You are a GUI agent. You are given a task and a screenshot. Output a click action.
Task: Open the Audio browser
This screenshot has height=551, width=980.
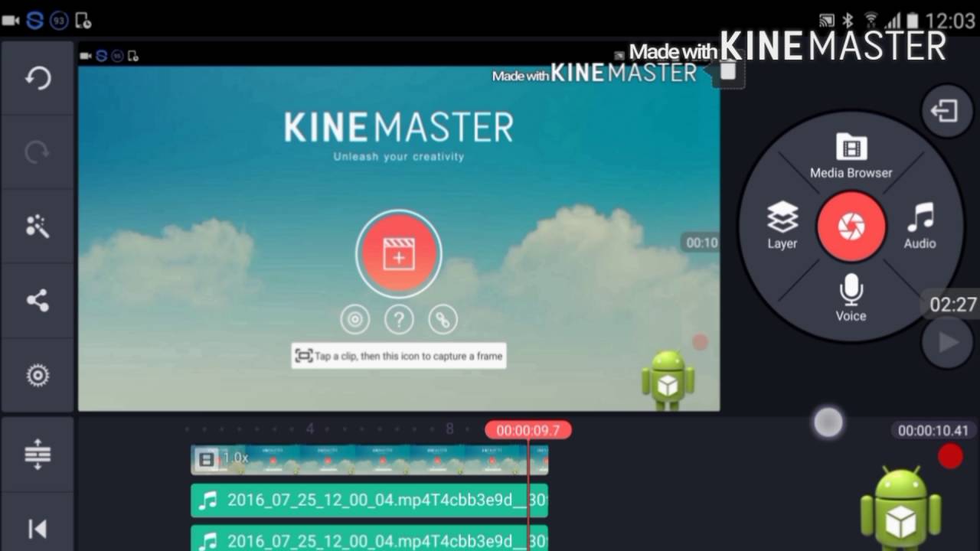(920, 227)
